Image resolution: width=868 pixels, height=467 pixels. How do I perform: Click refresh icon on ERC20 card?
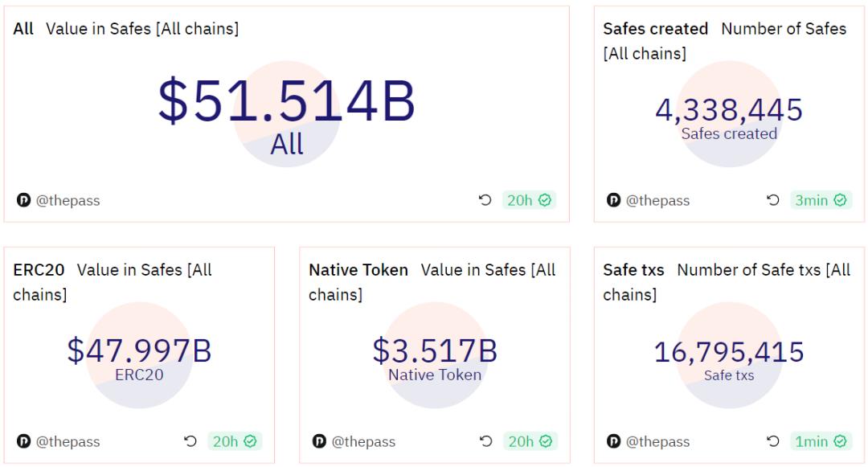tap(190, 441)
